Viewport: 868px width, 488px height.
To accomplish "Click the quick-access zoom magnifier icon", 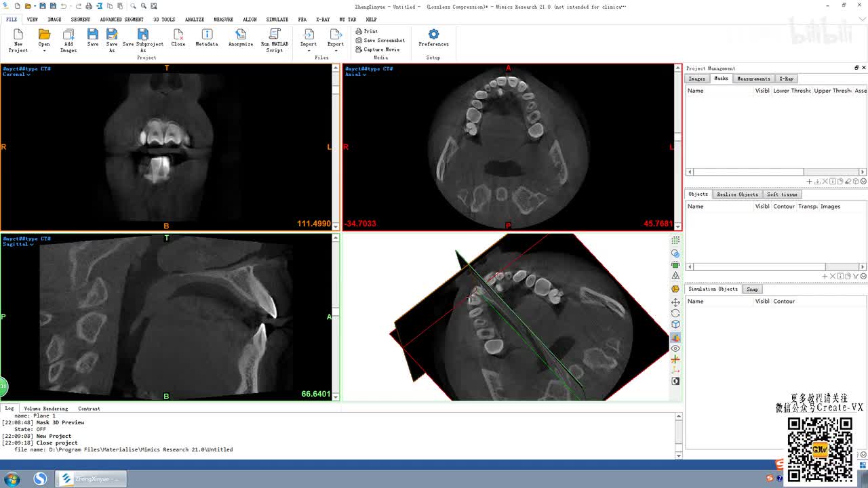I will coord(133,6).
